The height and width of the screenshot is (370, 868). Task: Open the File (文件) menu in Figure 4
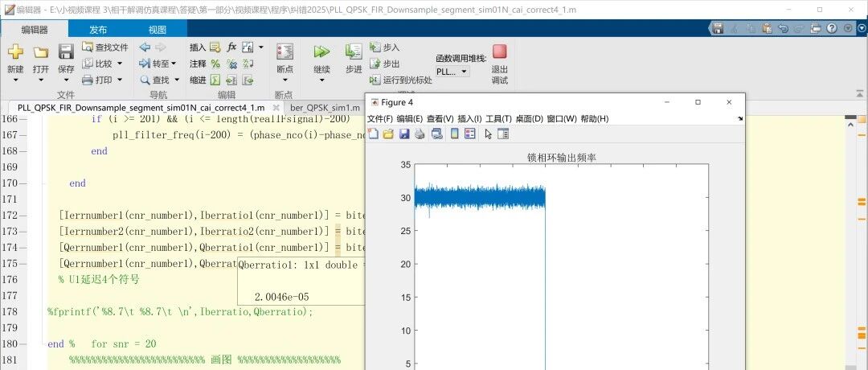coord(379,118)
